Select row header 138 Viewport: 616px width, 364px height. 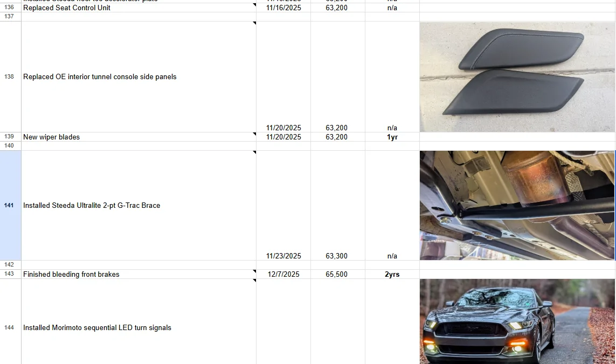click(10, 76)
